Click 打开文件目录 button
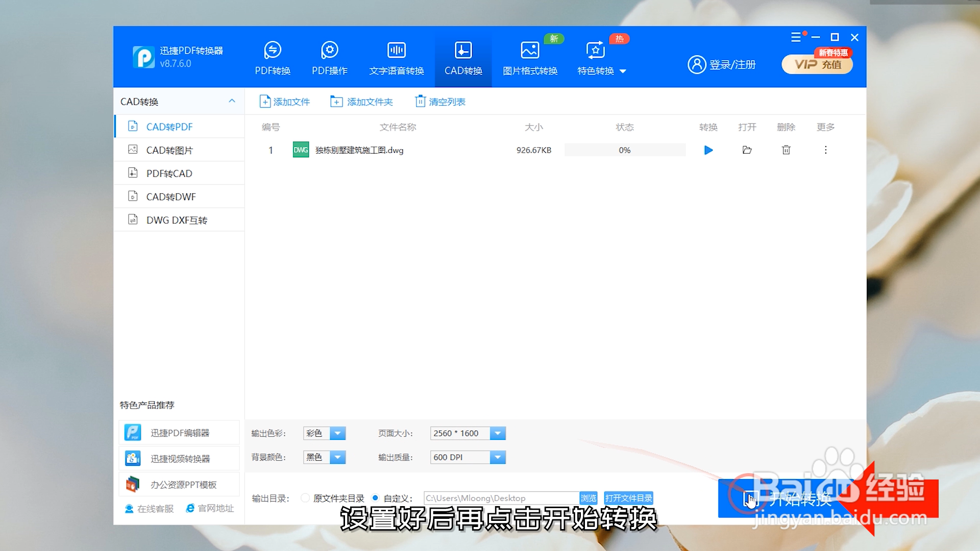This screenshot has height=551, width=980. [629, 498]
